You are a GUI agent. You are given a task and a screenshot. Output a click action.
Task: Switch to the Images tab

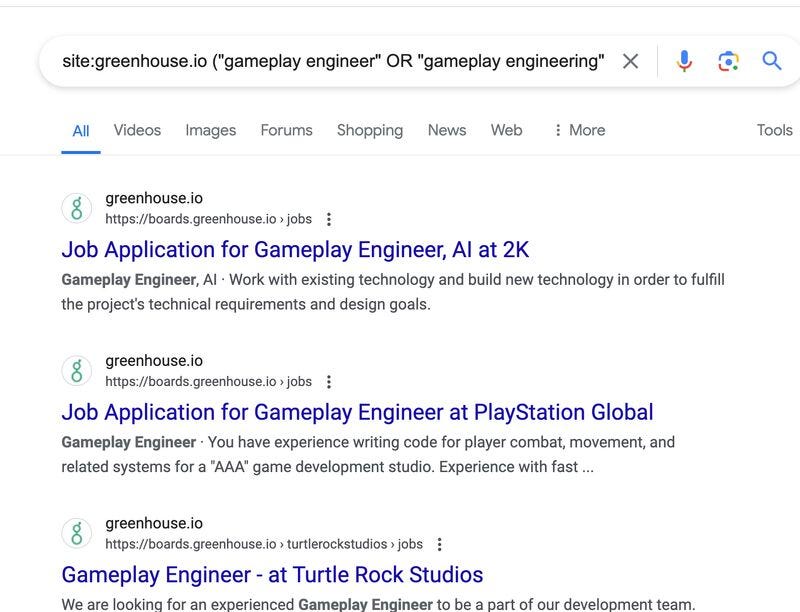point(211,131)
